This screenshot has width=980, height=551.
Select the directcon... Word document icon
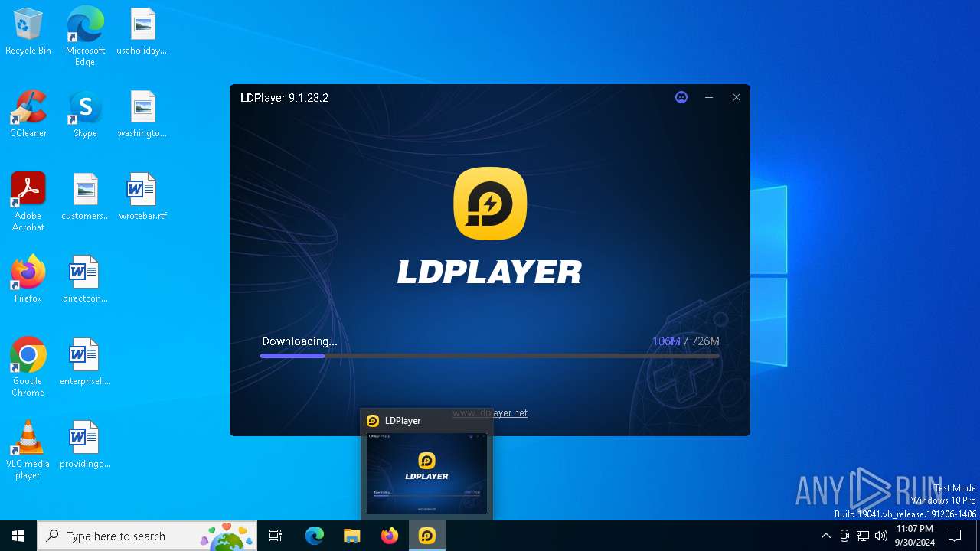pyautogui.click(x=85, y=280)
